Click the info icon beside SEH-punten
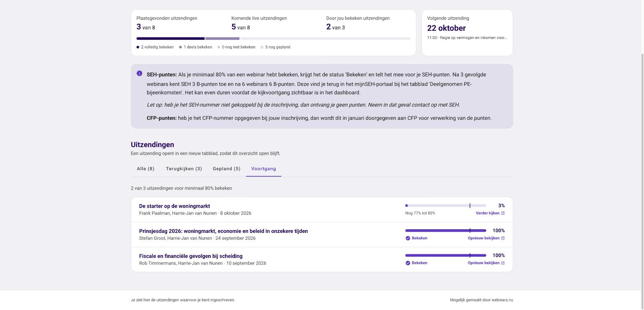 tap(139, 73)
